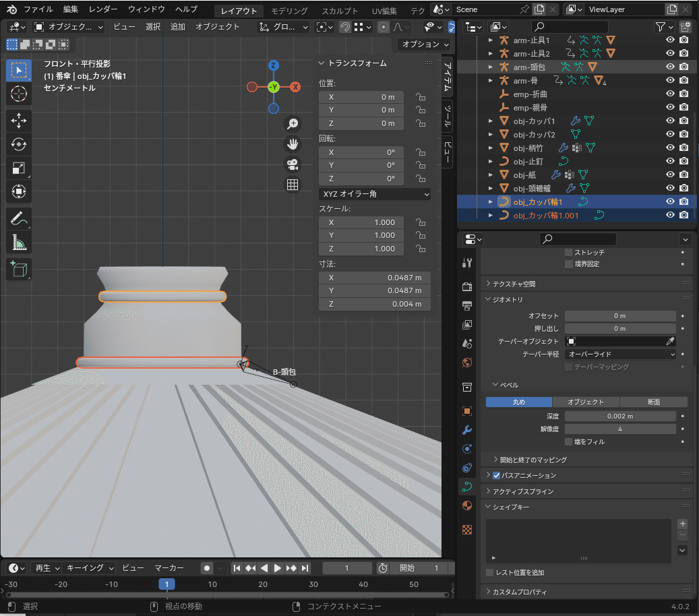This screenshot has width=699, height=616.
Task: Enable the 境界固定 checkbox
Action: [x=568, y=264]
